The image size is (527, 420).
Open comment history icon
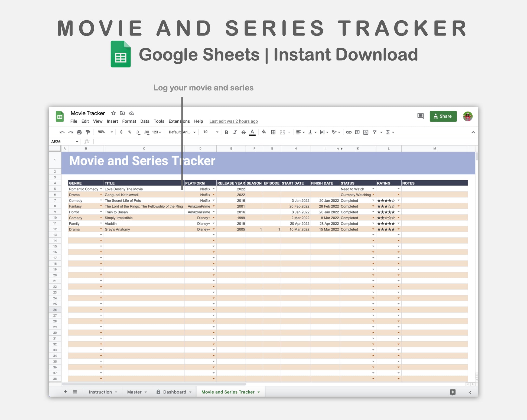pyautogui.click(x=420, y=116)
